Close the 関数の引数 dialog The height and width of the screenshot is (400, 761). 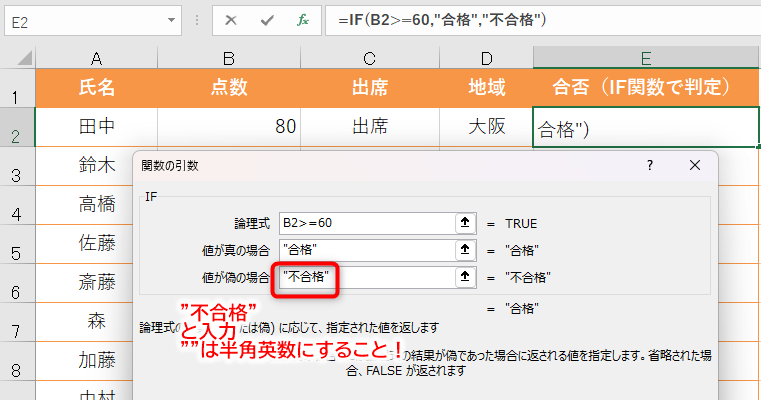click(x=694, y=166)
